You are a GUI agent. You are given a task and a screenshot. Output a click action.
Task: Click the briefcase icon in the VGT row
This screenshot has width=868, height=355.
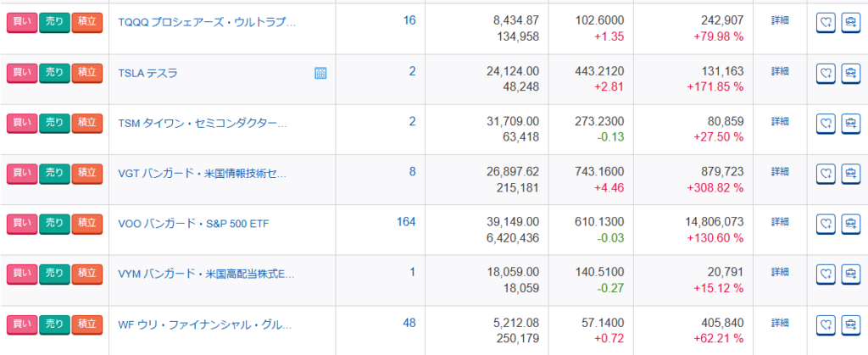849,174
